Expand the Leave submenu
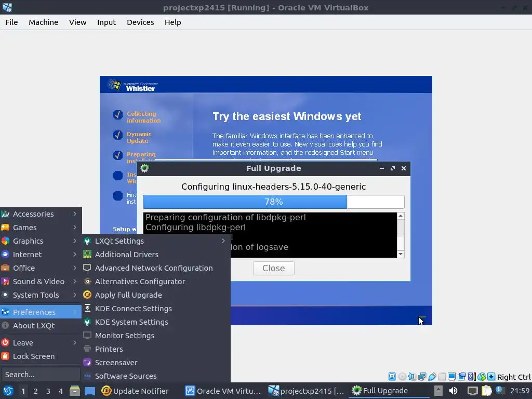 tap(41, 343)
